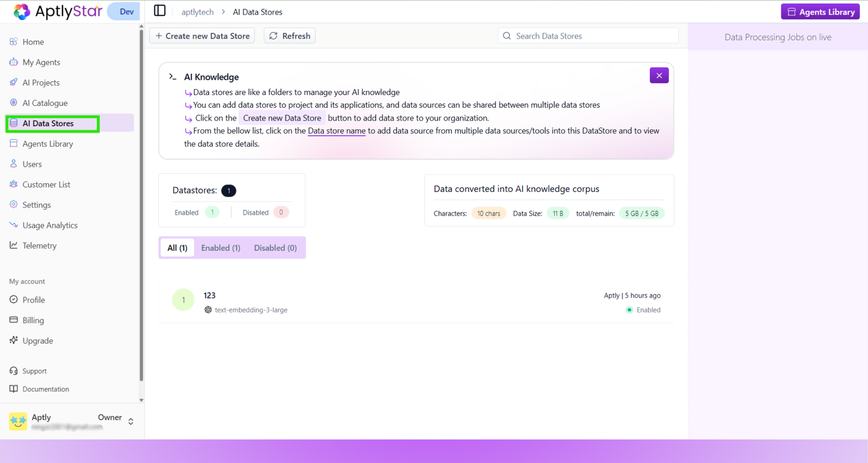Open Usage Analytics
Screen dimensions: 868x463
pyautogui.click(x=50, y=225)
